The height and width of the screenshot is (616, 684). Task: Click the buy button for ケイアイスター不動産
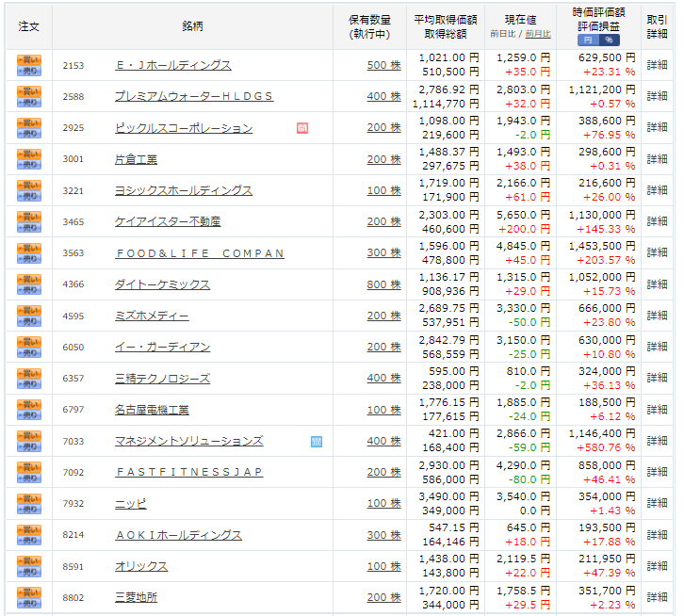(29, 217)
